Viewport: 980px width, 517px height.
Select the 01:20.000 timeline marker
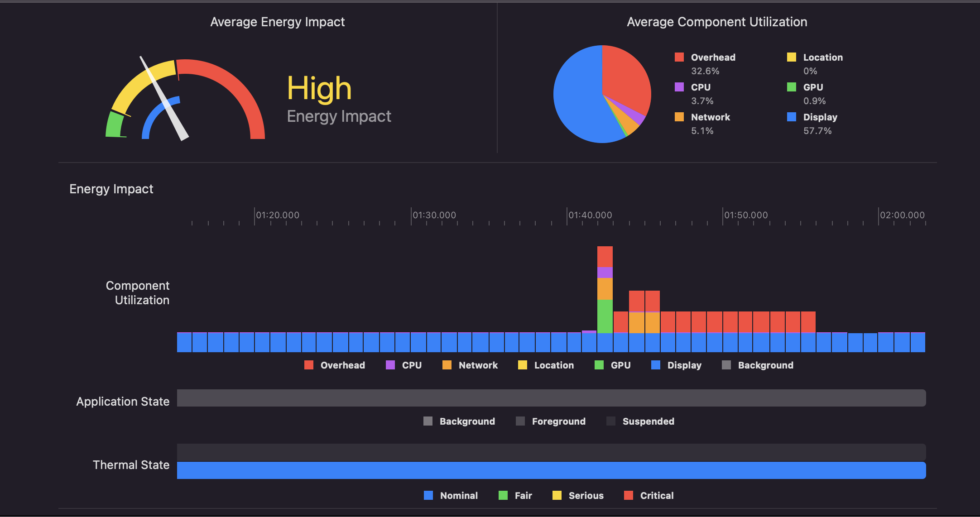[x=277, y=215]
